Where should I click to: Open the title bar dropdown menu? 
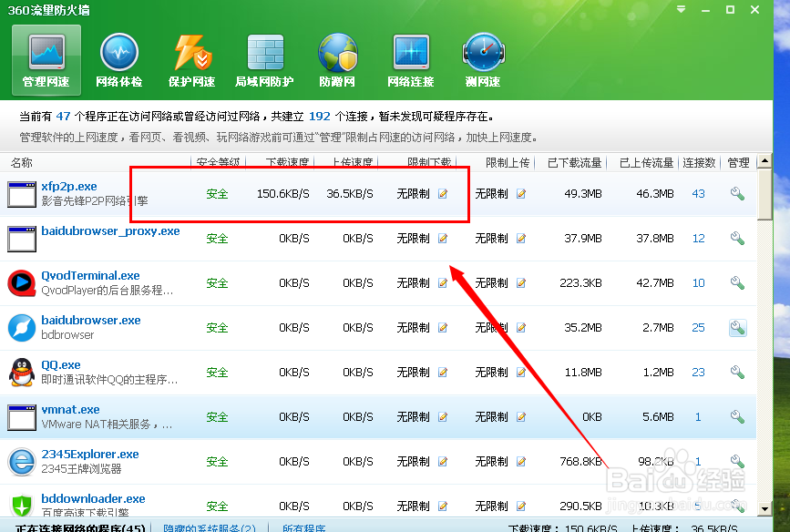click(682, 10)
